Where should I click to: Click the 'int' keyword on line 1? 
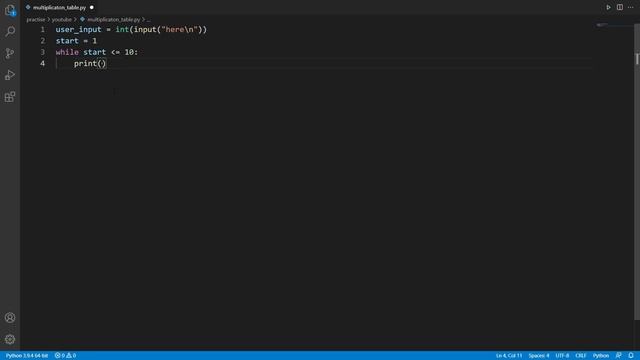point(122,29)
